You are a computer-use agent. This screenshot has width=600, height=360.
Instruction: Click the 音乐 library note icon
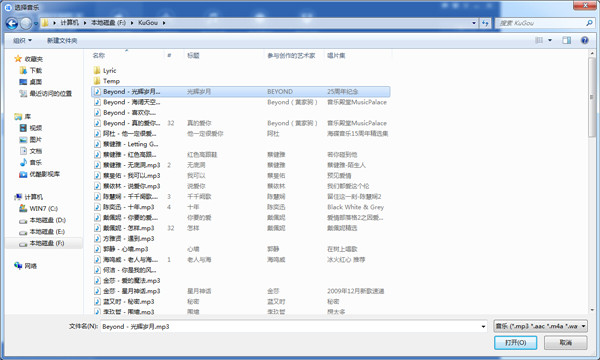point(23,163)
